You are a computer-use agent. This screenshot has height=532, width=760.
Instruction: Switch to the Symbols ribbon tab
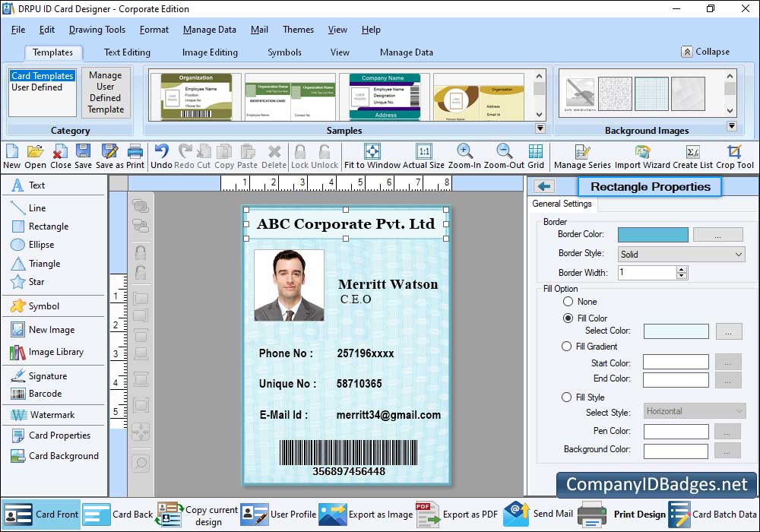284,52
